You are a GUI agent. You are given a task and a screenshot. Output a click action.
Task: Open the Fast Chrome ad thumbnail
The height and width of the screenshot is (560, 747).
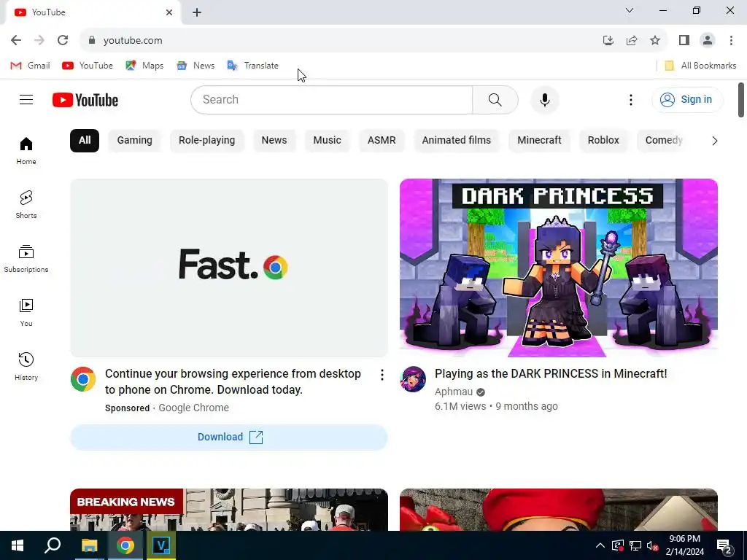pyautogui.click(x=229, y=268)
